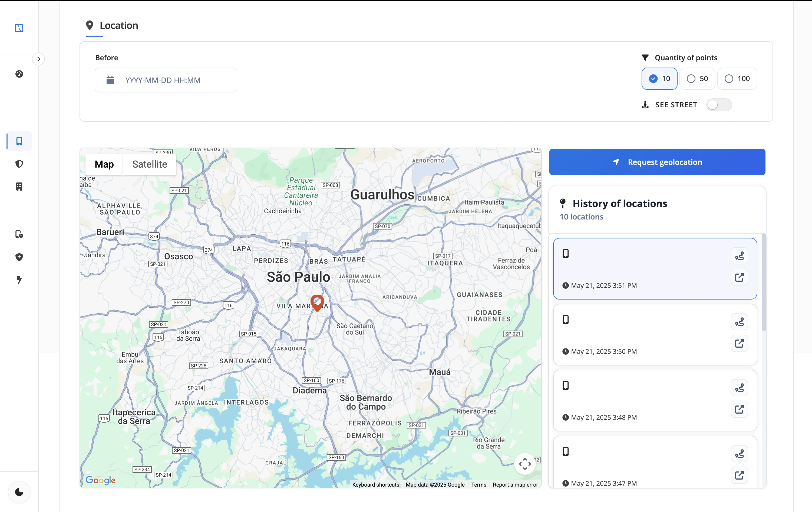The width and height of the screenshot is (812, 512).
Task: Open the half-shield security icon in sidebar
Action: [19, 164]
